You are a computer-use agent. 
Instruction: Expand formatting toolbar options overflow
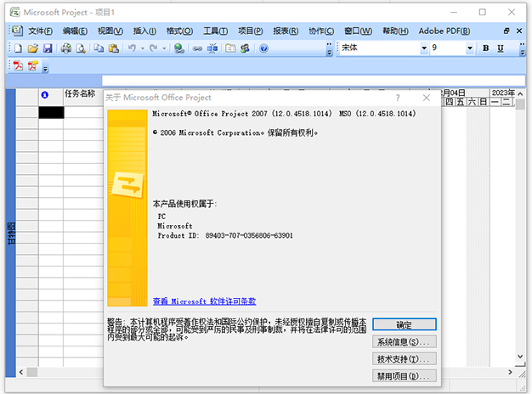pos(522,49)
